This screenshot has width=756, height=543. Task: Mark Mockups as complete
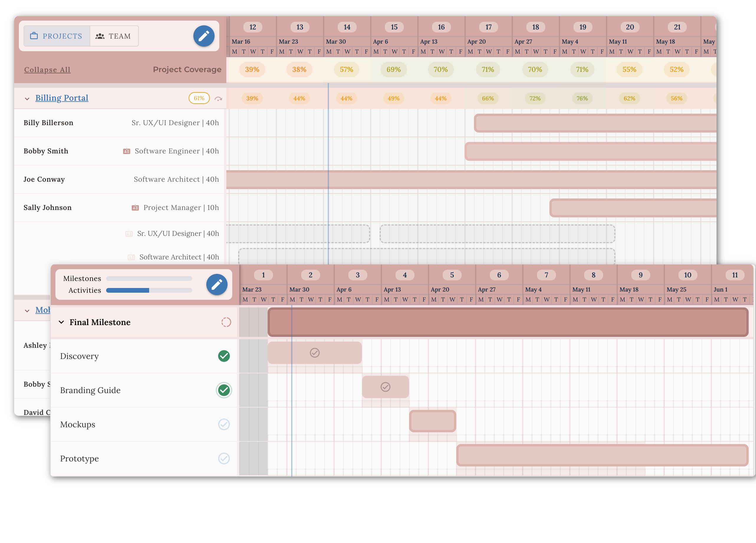click(224, 424)
